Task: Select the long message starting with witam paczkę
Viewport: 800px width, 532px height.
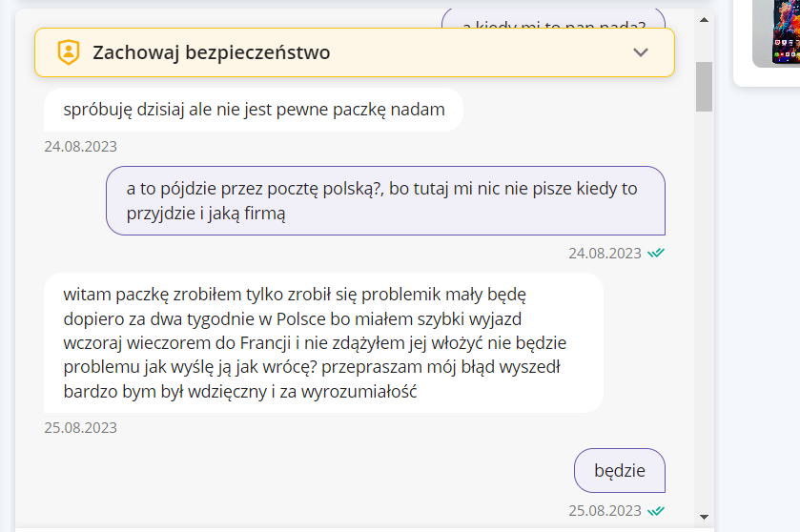Action: tap(323, 342)
